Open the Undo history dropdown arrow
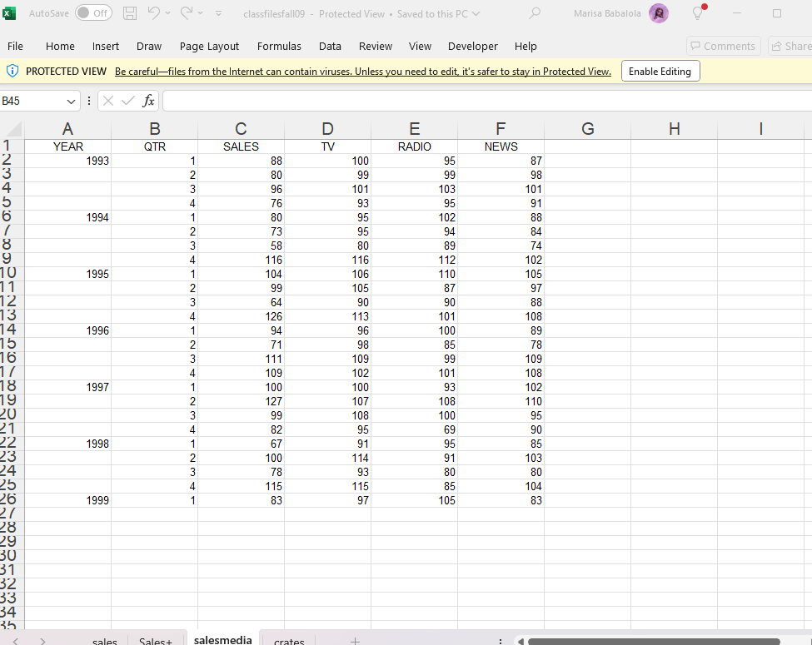The width and height of the screenshot is (812, 645). (169, 12)
